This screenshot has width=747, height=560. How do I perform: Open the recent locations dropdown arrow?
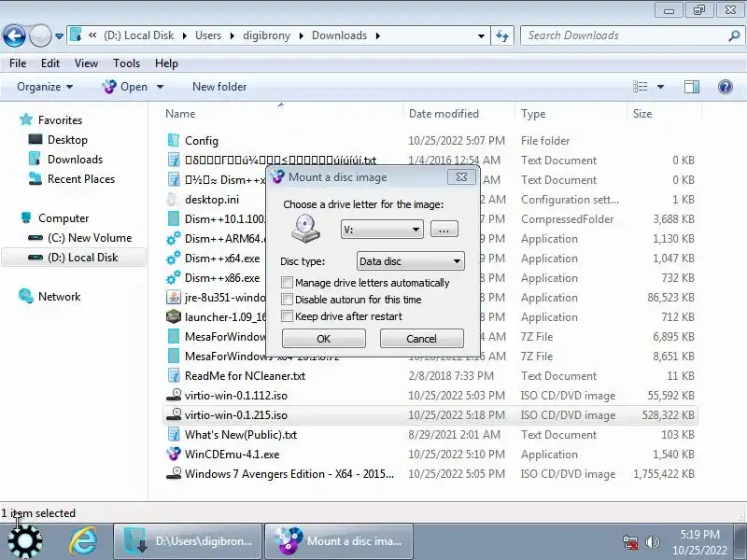[x=59, y=35]
